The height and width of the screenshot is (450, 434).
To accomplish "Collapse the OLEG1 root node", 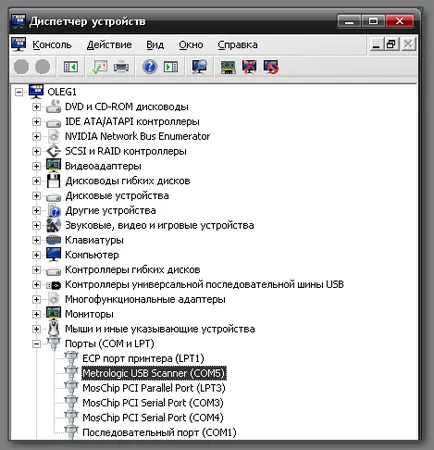I will point(19,92).
